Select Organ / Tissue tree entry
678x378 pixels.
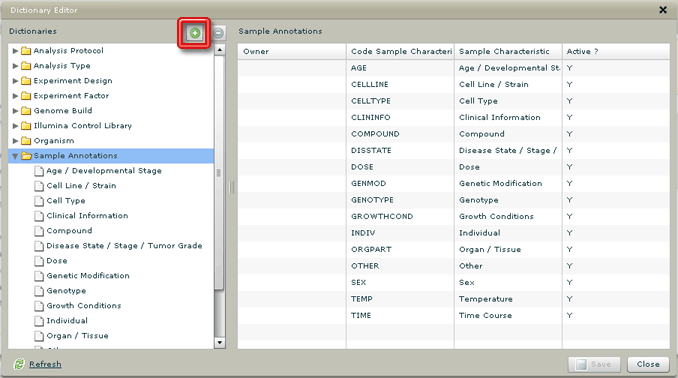pyautogui.click(x=77, y=336)
